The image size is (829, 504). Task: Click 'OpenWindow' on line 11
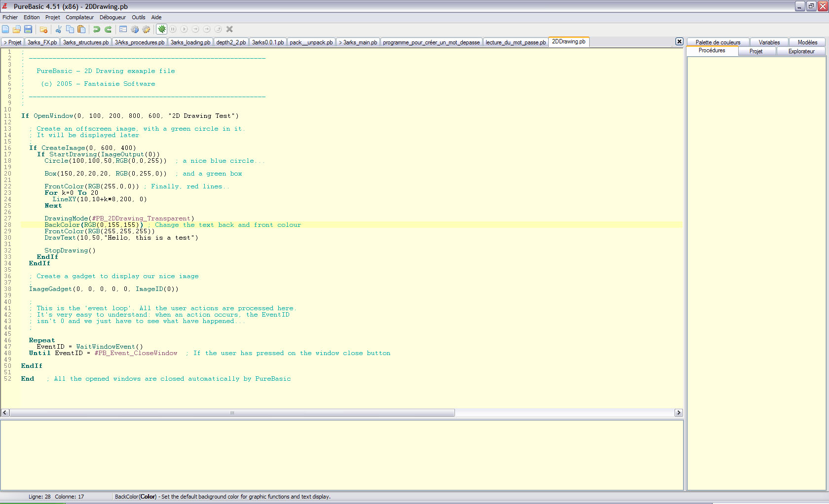tap(53, 116)
